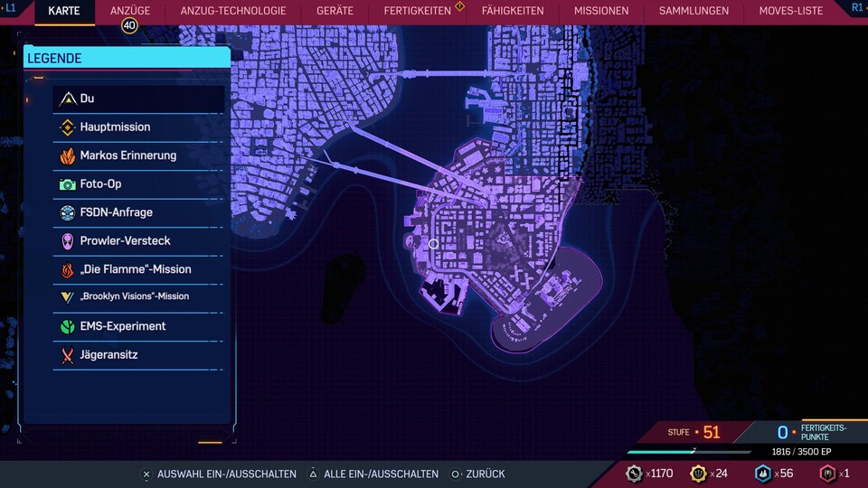Screen dimensions: 868x488
Task: Click the Anzüge 40 counter badge
Action: [x=129, y=25]
